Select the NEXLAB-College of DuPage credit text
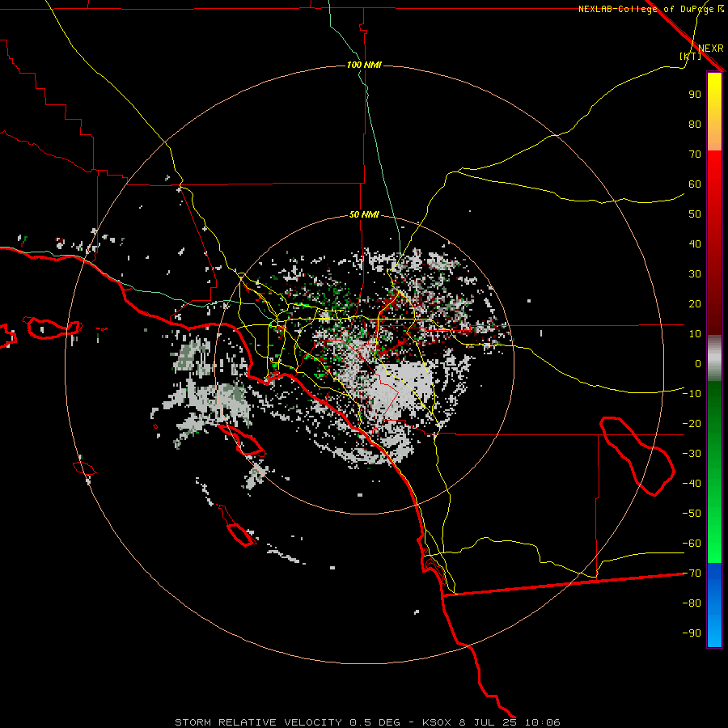Screen dimensions: 728x728 coord(651,9)
